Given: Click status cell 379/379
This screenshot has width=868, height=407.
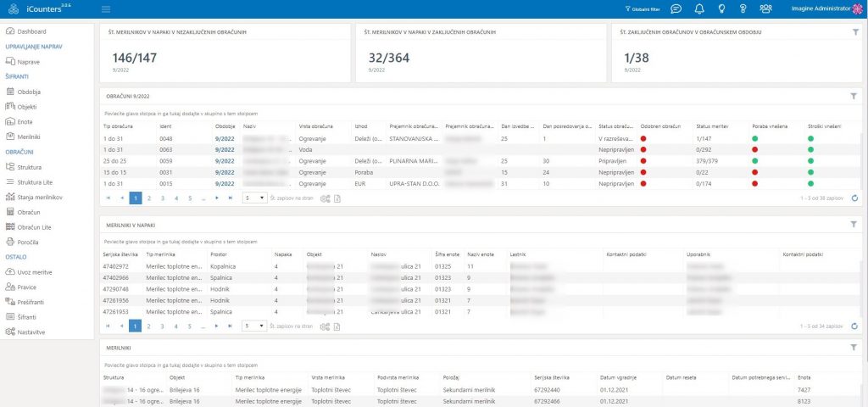Looking at the screenshot, I should (706, 161).
